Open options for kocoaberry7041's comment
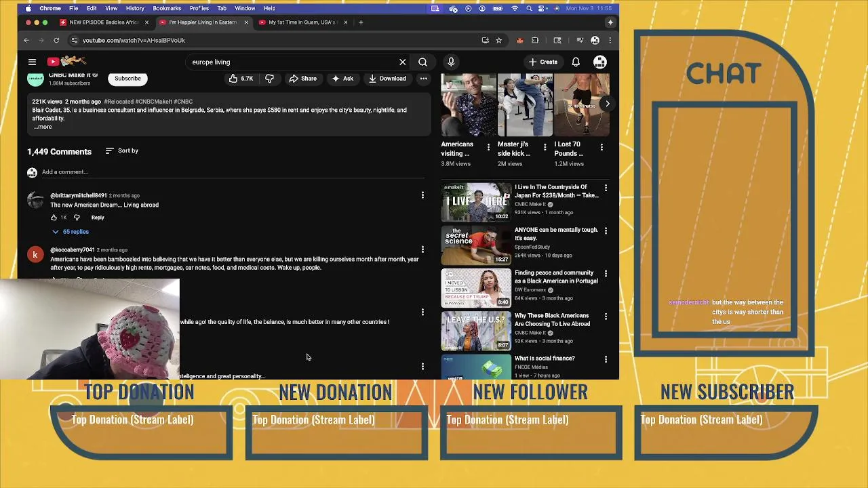The width and height of the screenshot is (868, 488). coord(422,249)
